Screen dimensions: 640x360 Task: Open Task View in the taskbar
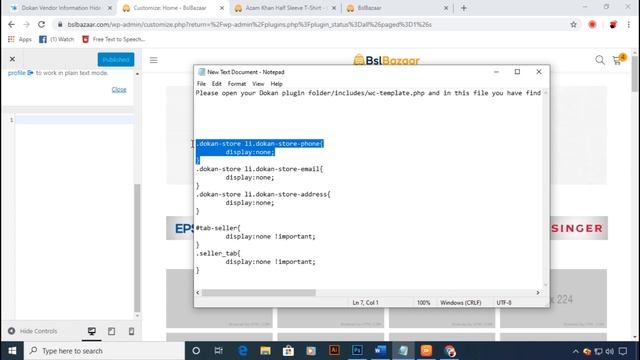pyautogui.click(x=219, y=351)
